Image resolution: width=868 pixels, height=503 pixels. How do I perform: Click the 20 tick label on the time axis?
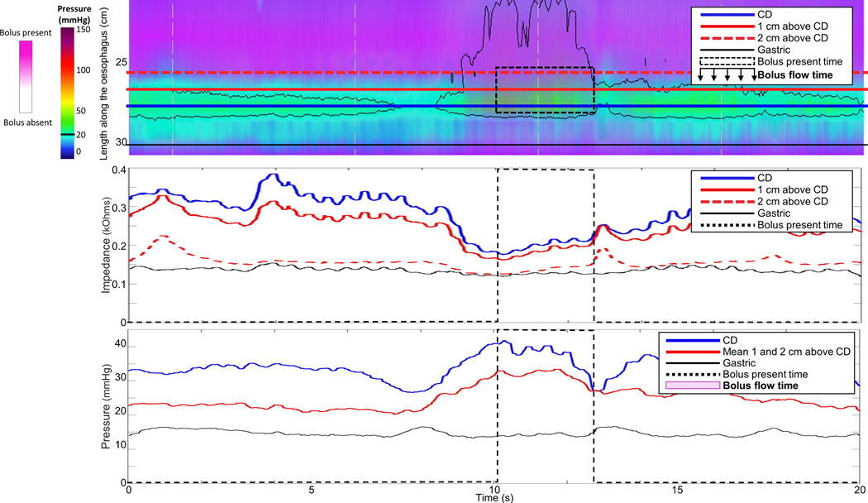pos(860,490)
